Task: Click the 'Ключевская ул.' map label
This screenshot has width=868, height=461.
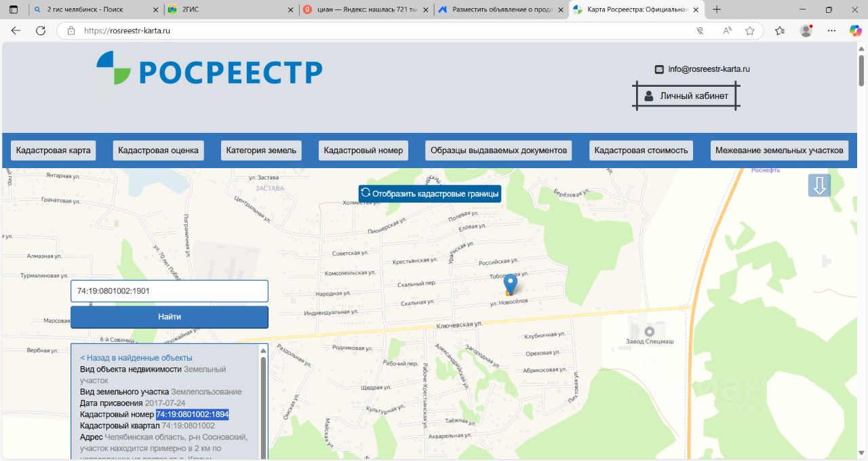Action: click(459, 326)
